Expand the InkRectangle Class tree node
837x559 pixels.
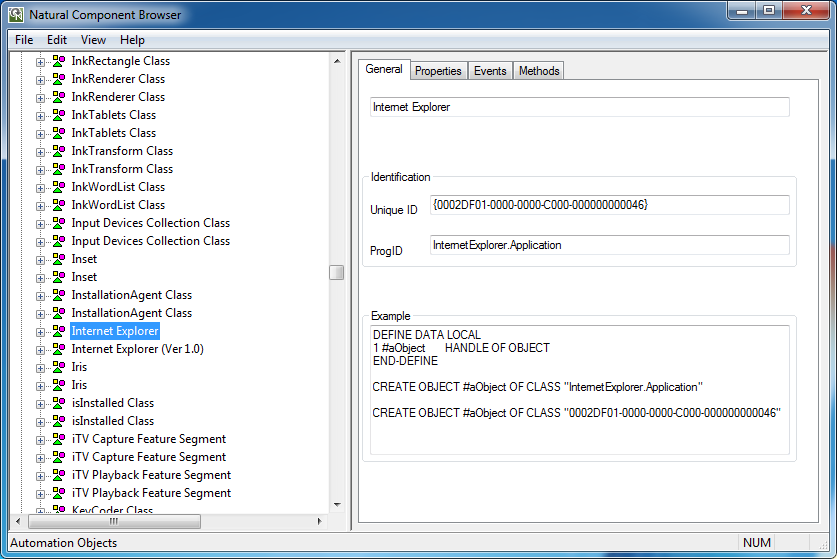click(x=41, y=61)
